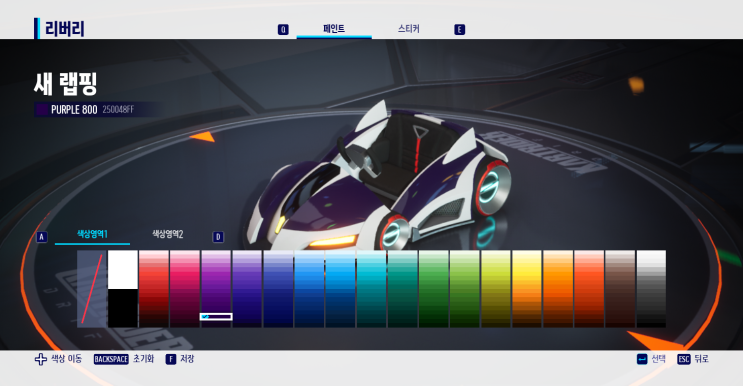Select a color from the deep orange column
Image resolution: width=743 pixels, height=386 pixels.
click(589, 289)
